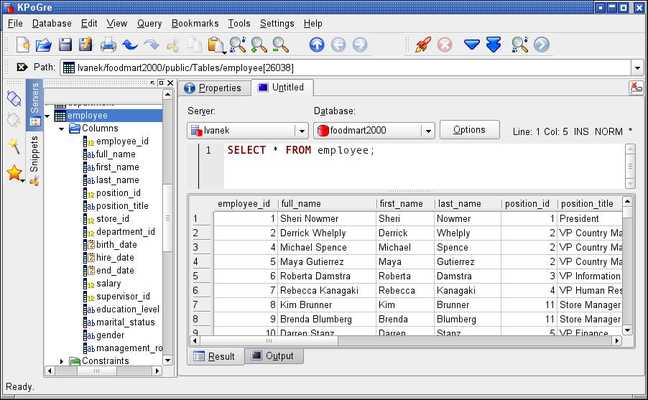Open the Tools menu
Image resolution: width=648 pixels, height=400 pixels.
click(239, 24)
